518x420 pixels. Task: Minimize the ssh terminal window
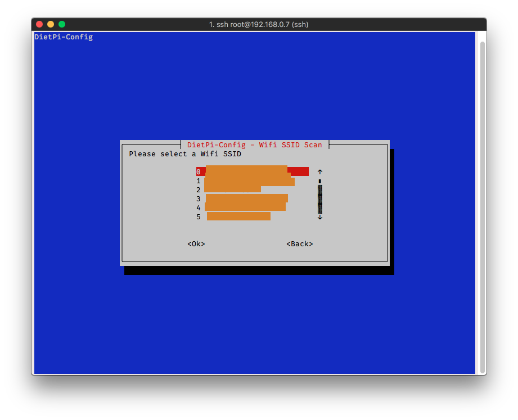(x=51, y=24)
